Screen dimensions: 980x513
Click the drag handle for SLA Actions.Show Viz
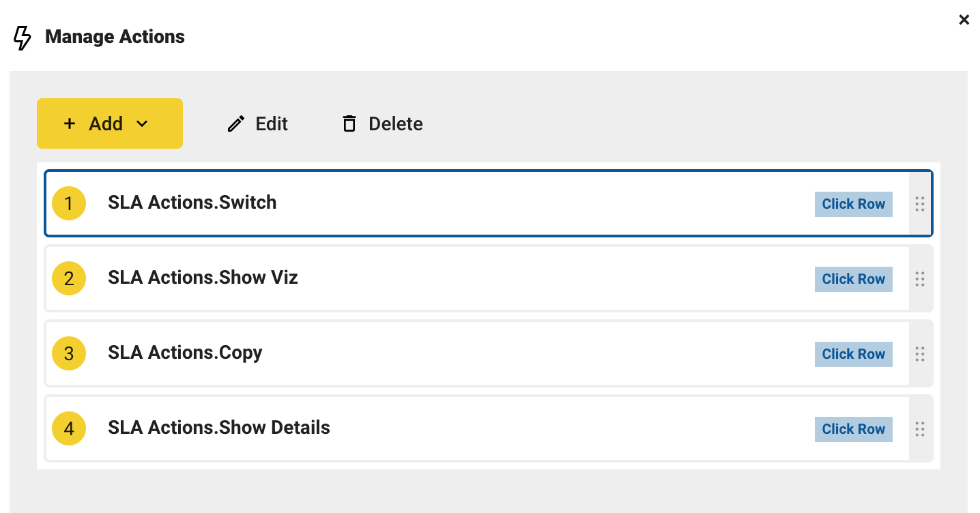[x=919, y=278]
